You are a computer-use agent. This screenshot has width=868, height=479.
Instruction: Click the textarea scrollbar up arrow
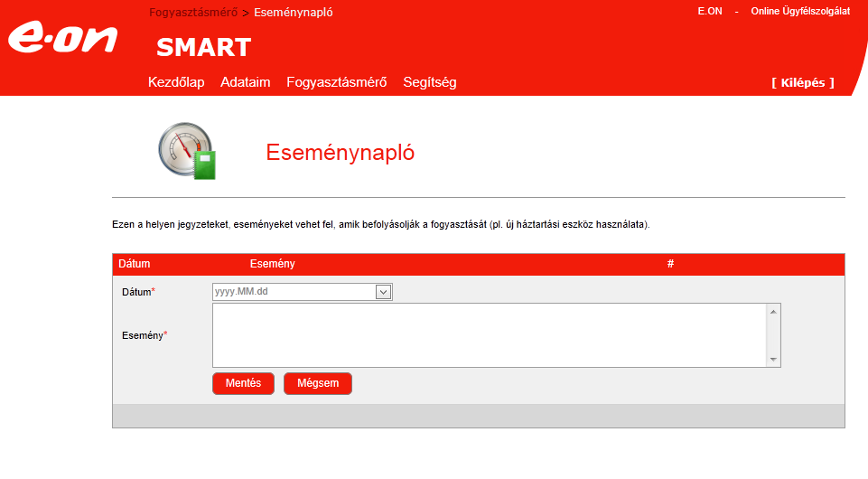tap(773, 312)
